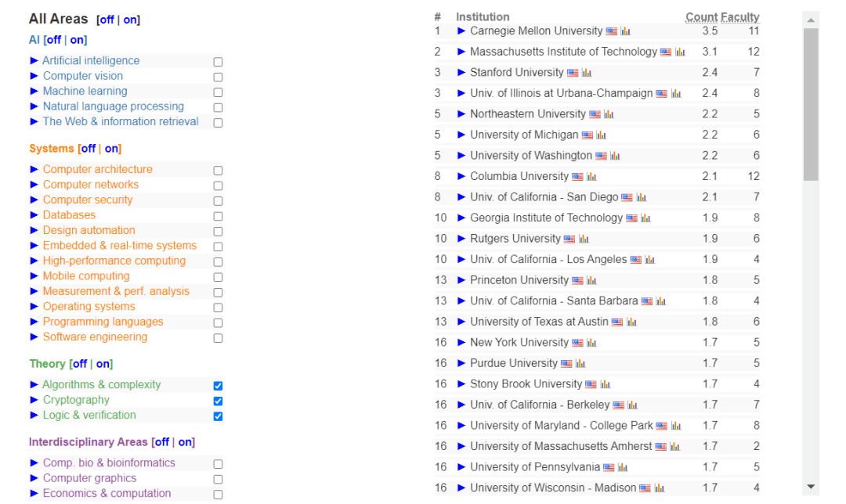Turn Systems areas off
Image resolution: width=846 pixels, height=504 pixels.
[x=89, y=149]
